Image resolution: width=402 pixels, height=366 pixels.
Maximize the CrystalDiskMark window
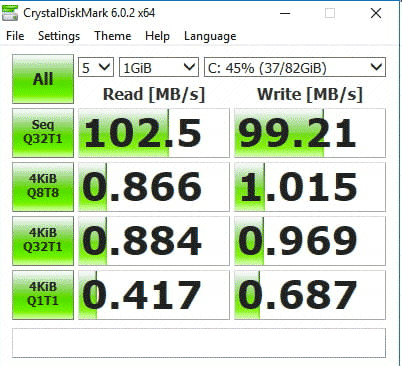pyautogui.click(x=330, y=13)
